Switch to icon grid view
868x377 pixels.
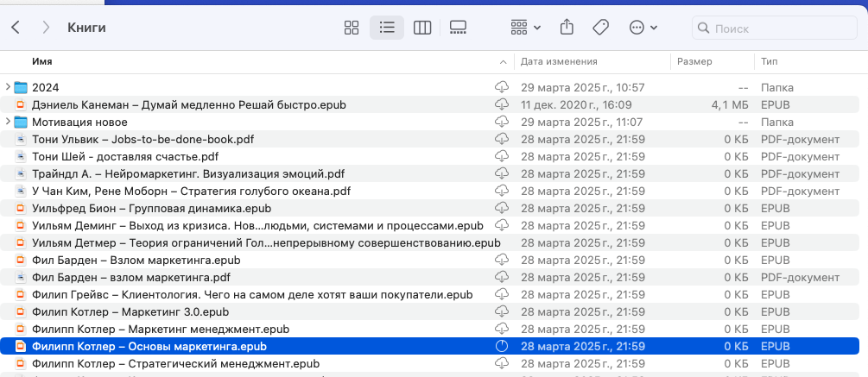tap(352, 28)
